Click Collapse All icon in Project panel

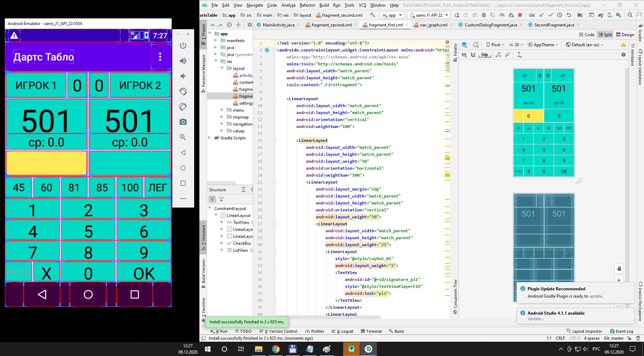pyautogui.click(x=238, y=25)
